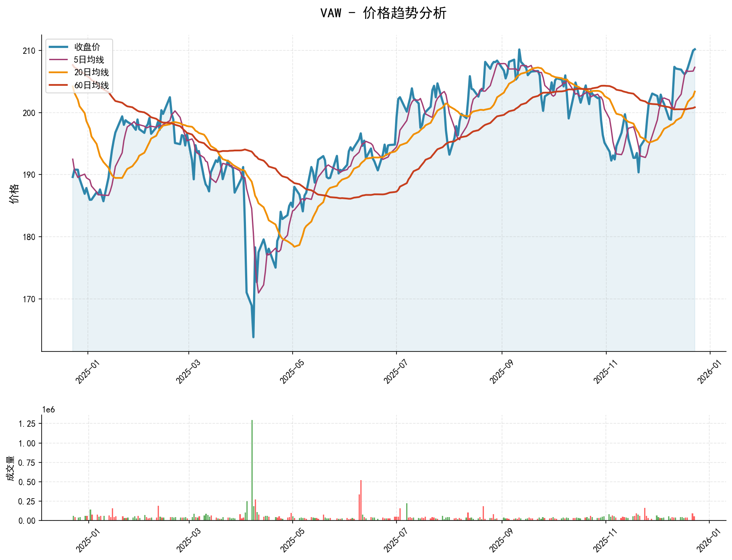Click the tallest green volume bar in April
The image size is (732, 560).
pyautogui.click(x=252, y=470)
